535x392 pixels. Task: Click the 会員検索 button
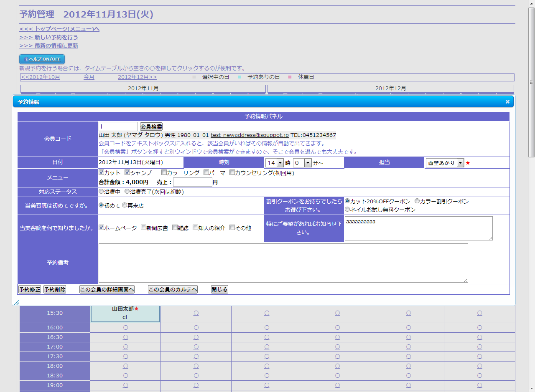click(151, 126)
